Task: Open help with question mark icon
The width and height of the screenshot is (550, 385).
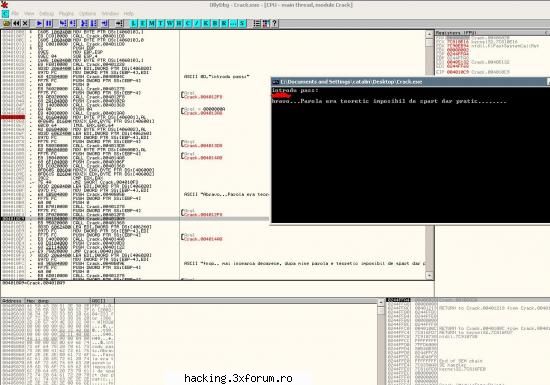Action: [275, 23]
